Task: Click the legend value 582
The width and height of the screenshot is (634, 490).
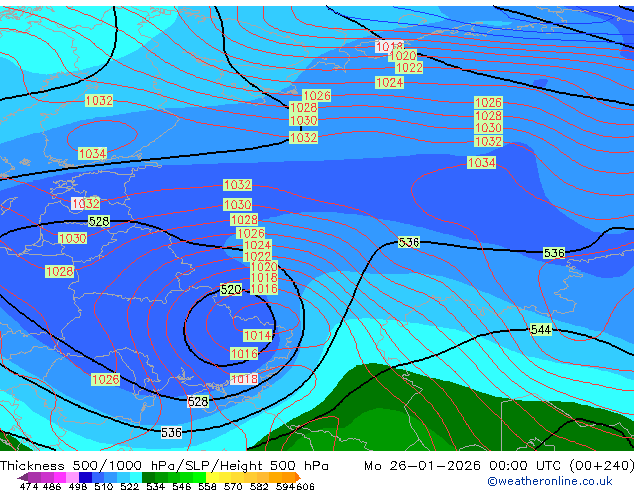Action: tap(259, 486)
